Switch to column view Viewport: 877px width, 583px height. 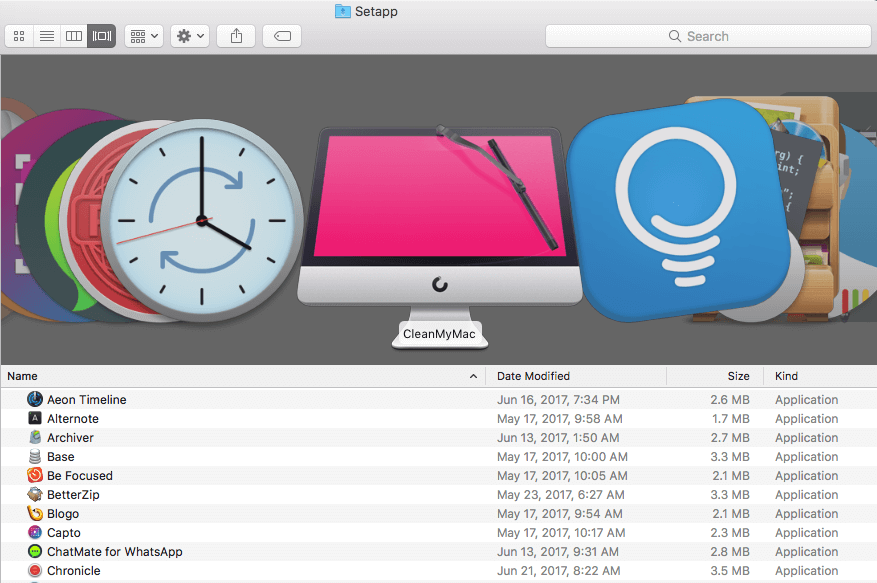[74, 36]
